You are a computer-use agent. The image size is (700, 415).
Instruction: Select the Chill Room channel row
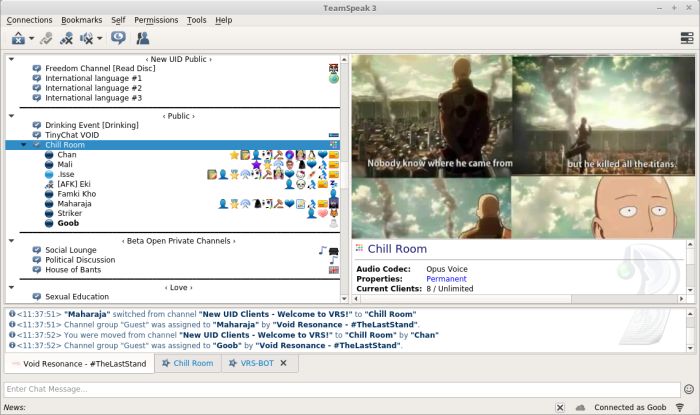pyautogui.click(x=173, y=145)
